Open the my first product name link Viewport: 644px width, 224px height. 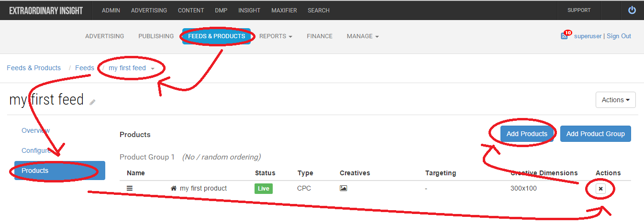point(203,188)
